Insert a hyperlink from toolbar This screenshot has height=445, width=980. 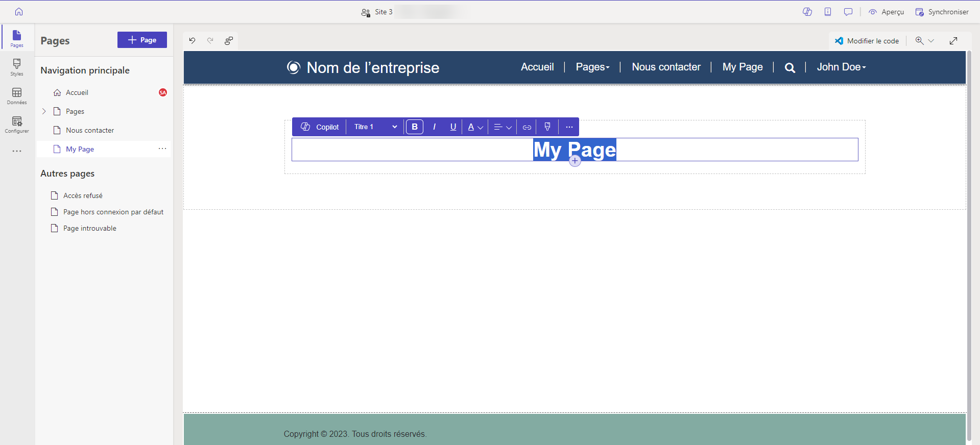point(527,127)
